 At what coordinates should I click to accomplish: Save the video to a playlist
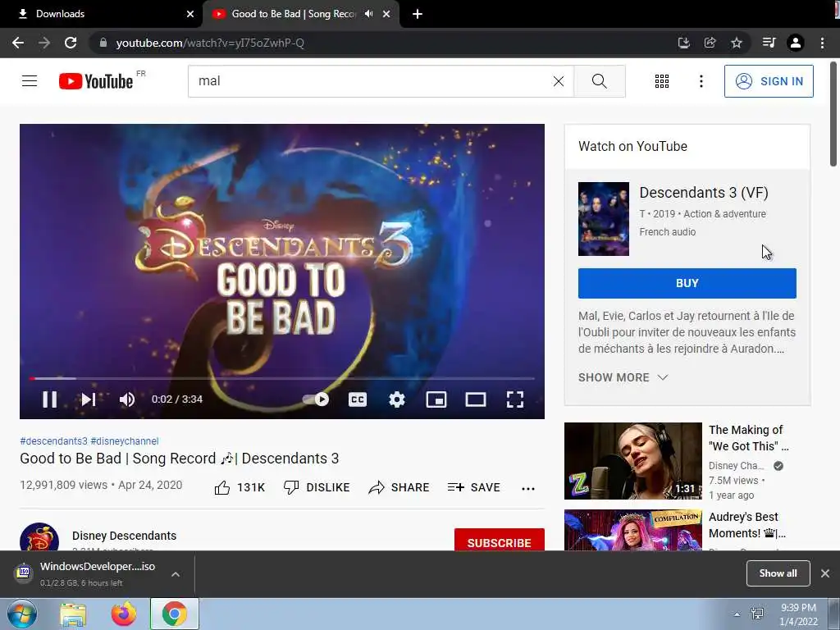pyautogui.click(x=473, y=487)
